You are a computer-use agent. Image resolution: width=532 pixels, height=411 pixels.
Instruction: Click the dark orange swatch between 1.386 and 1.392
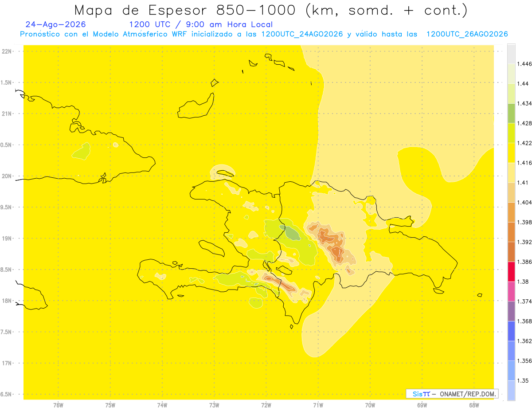511,252
